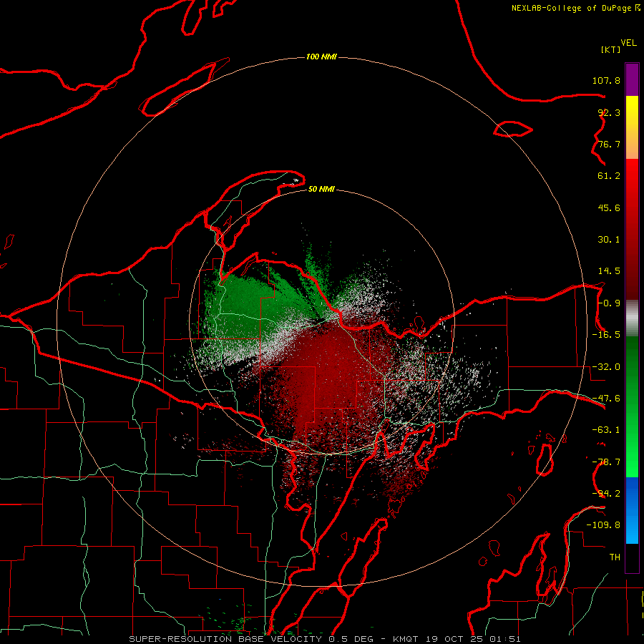Click the VEL legend title

click(628, 43)
